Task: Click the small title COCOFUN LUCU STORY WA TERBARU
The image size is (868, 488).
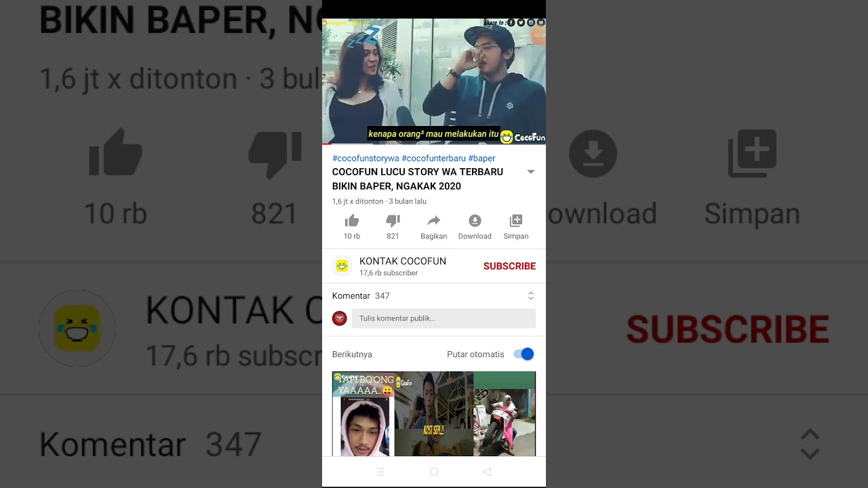Action: click(418, 179)
